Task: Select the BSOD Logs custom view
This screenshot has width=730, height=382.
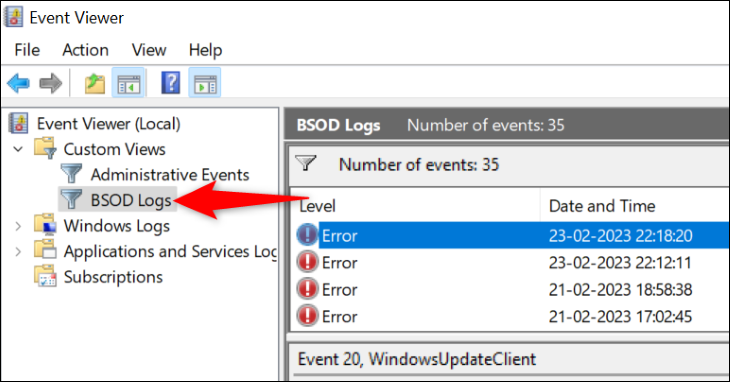Action: coord(131,201)
